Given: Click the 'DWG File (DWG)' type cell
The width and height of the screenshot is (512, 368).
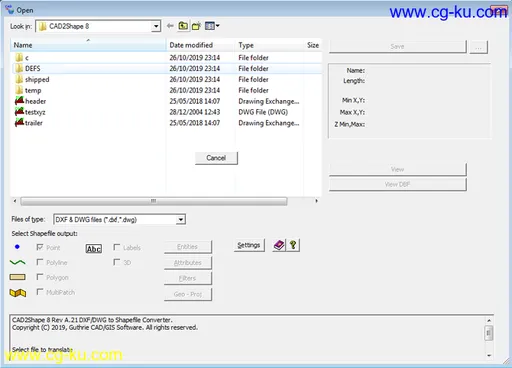Looking at the screenshot, I should coord(263,112).
